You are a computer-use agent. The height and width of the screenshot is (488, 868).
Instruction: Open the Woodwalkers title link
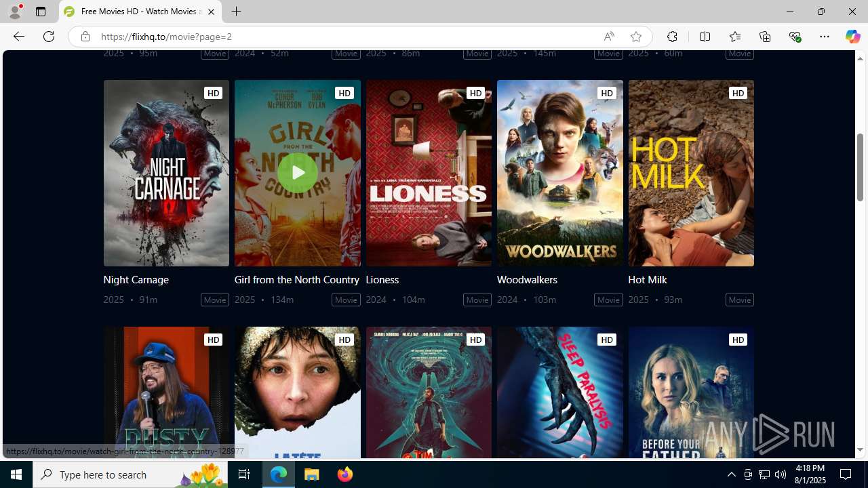coord(527,279)
